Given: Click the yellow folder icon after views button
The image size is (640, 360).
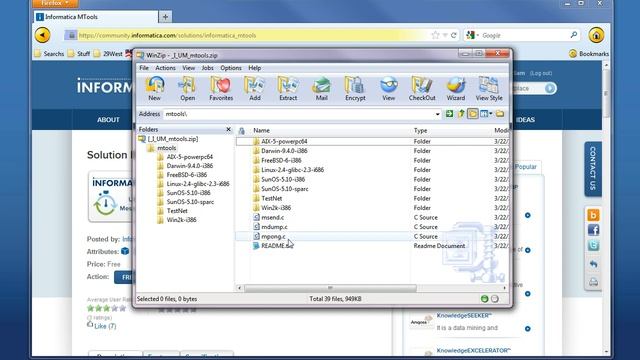Looking at the screenshot, I should [500, 114].
